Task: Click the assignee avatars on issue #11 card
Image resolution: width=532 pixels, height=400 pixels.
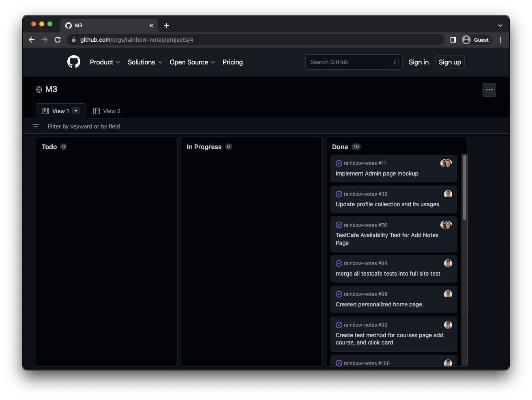Action: click(446, 163)
